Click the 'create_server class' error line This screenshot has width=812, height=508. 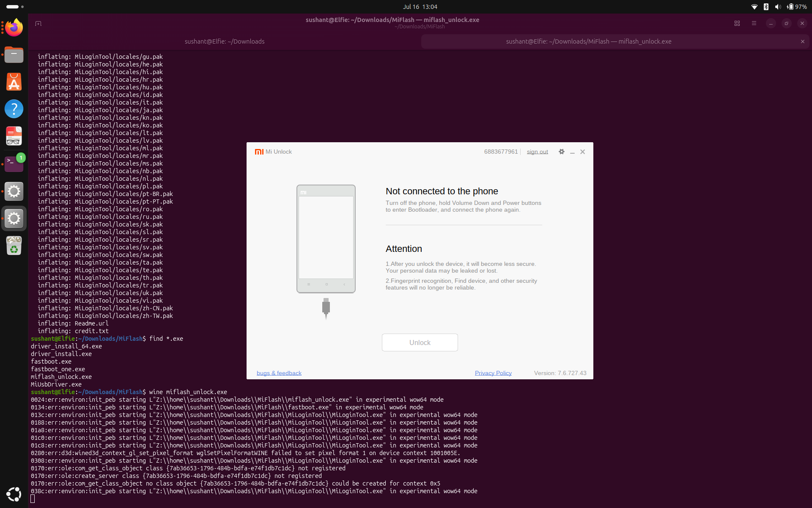click(176, 476)
